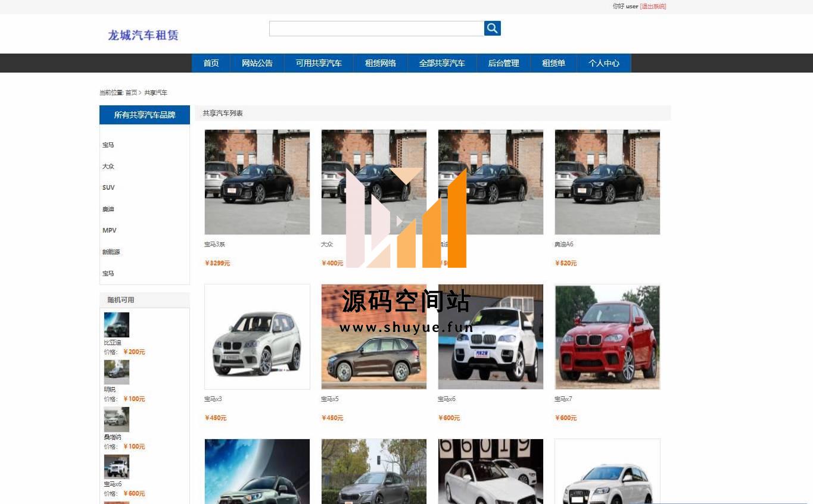Select the 奥迪 brand in sidebar
The width and height of the screenshot is (813, 504).
click(x=108, y=209)
